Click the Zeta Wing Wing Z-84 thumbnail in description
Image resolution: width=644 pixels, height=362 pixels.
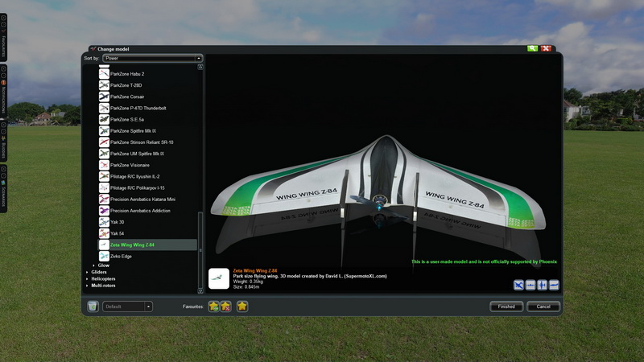(218, 278)
